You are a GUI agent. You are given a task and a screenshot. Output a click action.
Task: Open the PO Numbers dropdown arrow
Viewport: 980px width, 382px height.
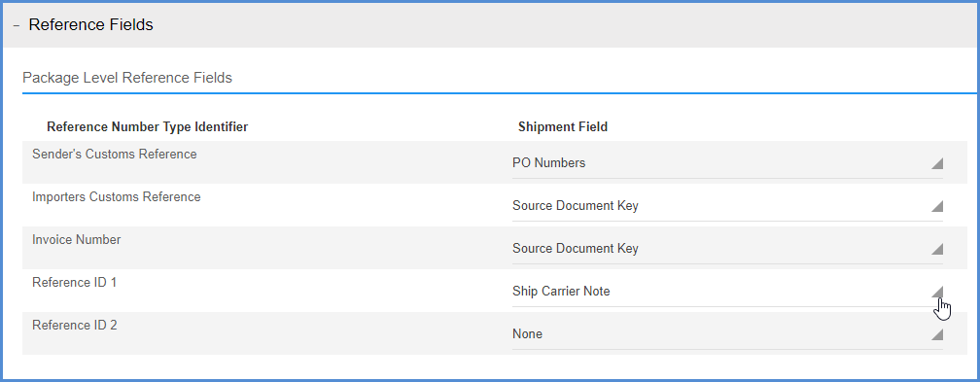click(x=936, y=164)
